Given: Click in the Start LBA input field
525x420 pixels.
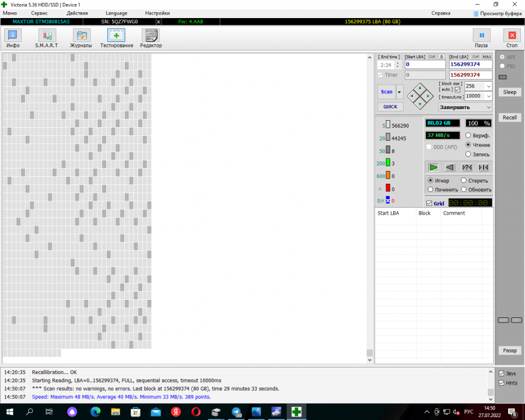Looking at the screenshot, I should pos(425,65).
